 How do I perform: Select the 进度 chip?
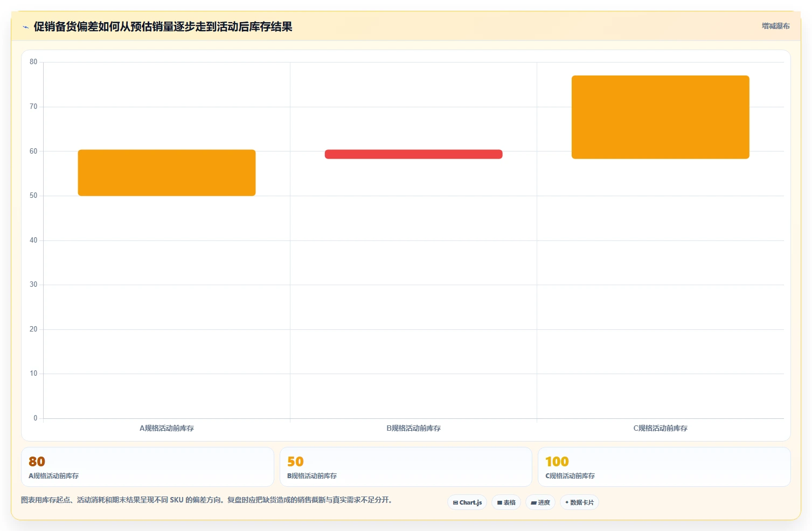(540, 502)
